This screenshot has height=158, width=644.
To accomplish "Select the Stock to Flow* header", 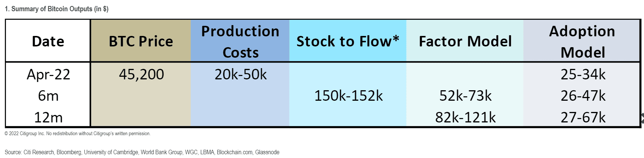I will pyautogui.click(x=348, y=41).
